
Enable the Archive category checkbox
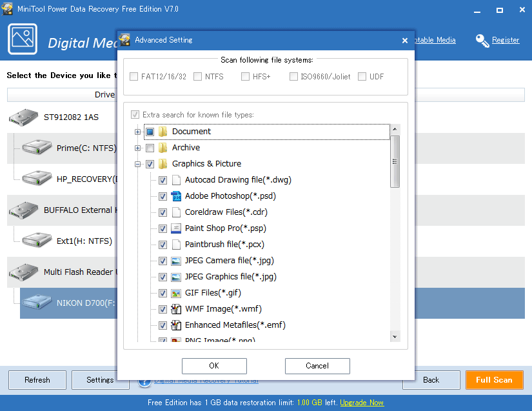click(150, 148)
